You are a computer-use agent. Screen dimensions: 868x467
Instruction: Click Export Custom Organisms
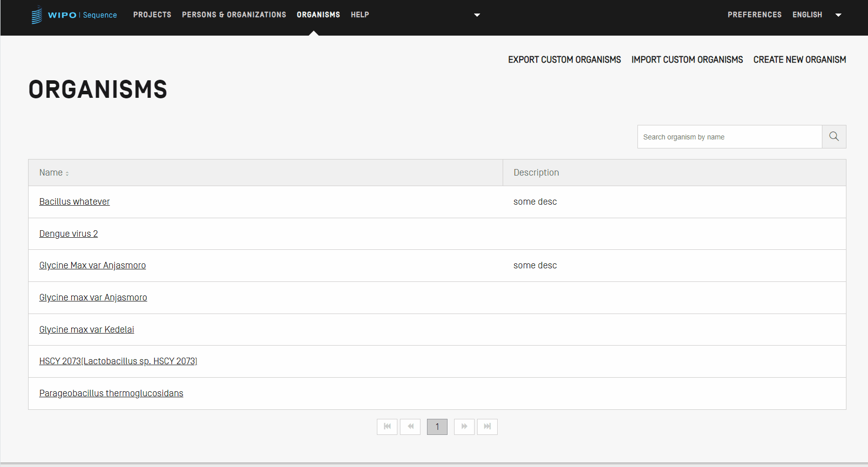click(x=564, y=60)
